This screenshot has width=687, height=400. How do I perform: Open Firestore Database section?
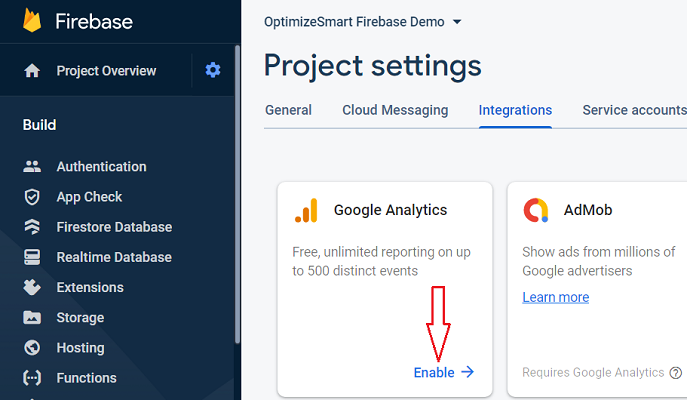[114, 227]
